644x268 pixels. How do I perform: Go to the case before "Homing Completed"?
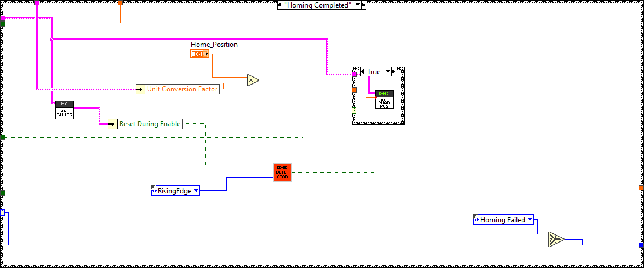[279, 5]
